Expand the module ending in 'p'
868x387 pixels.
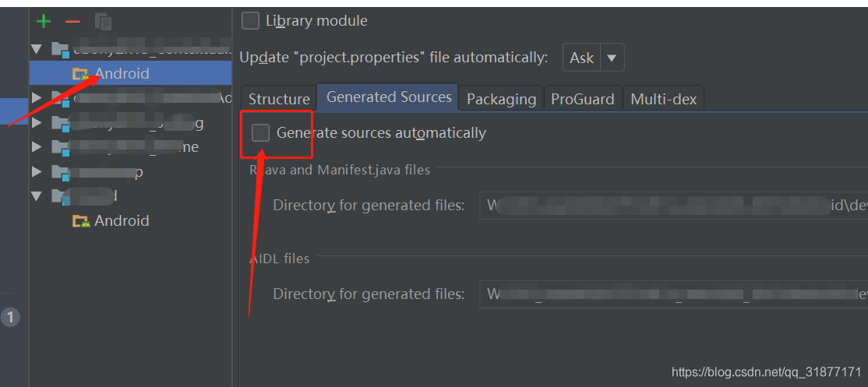37,171
